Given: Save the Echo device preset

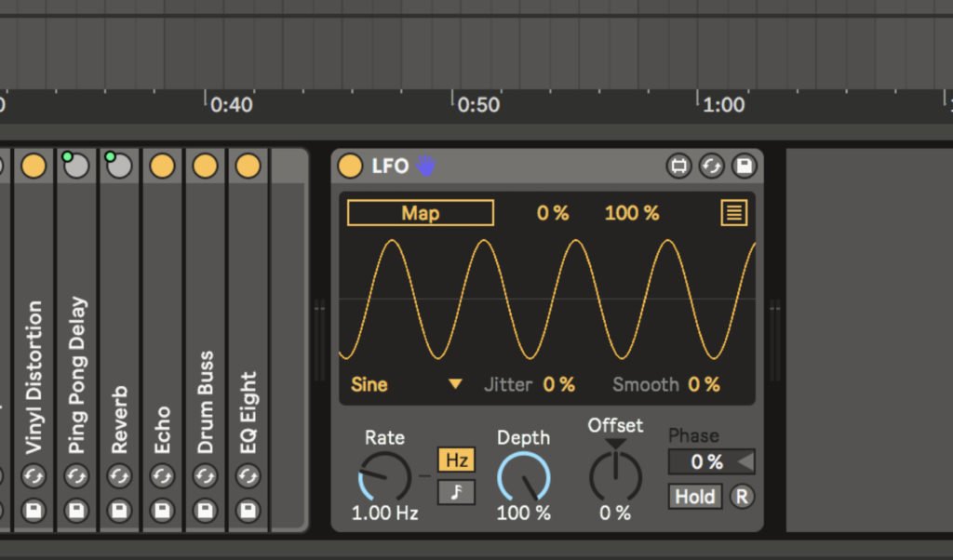Looking at the screenshot, I should click(x=162, y=510).
